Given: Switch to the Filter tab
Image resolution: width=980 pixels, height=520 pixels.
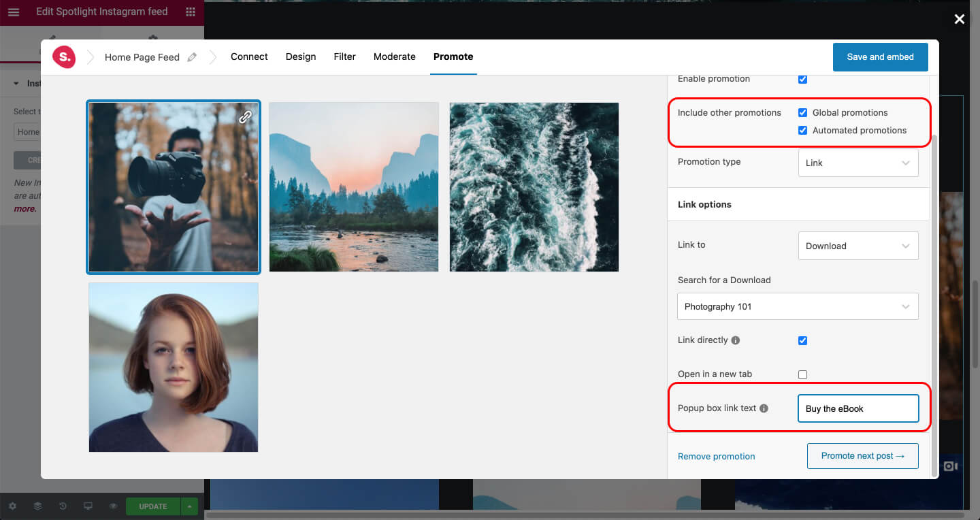Looking at the screenshot, I should coord(344,57).
